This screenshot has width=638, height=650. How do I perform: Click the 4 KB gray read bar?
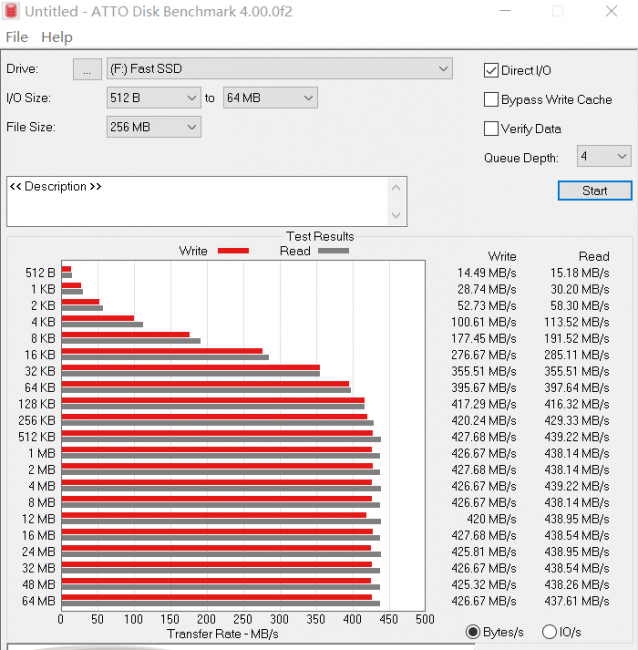coord(102,325)
